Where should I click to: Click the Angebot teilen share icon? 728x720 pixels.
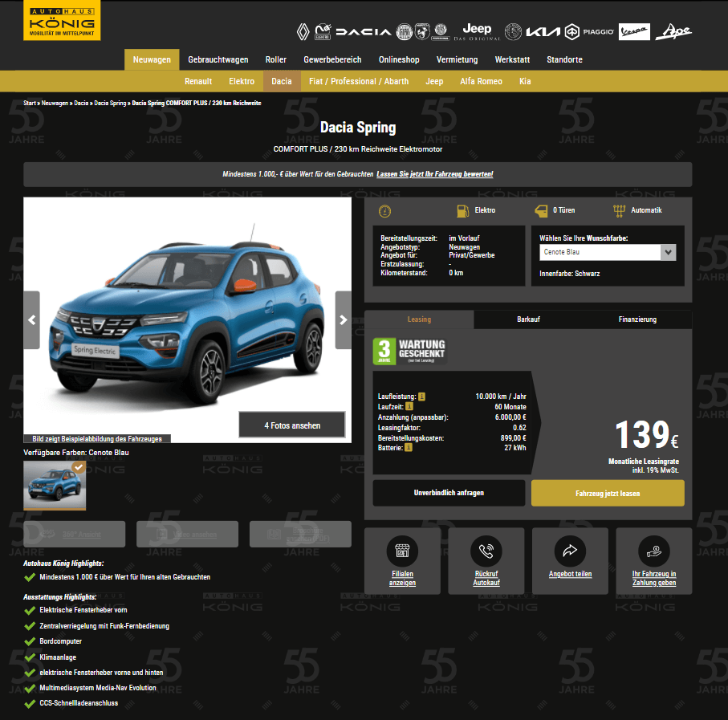tap(570, 551)
